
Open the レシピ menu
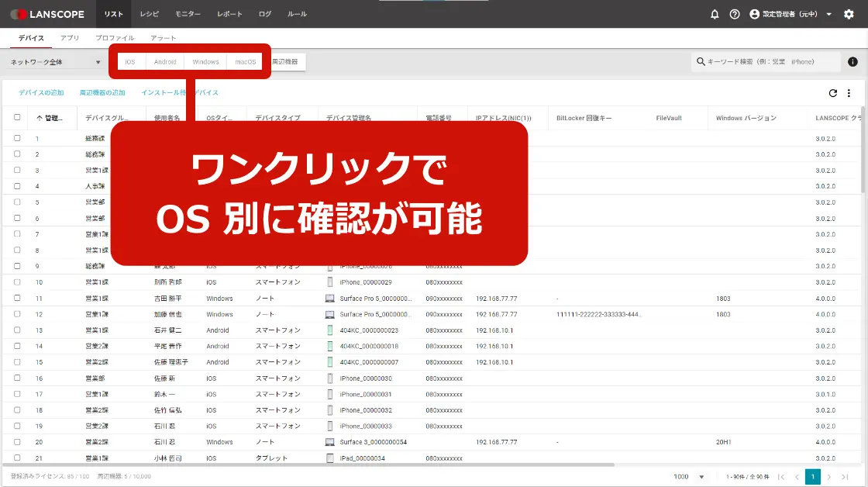pyautogui.click(x=149, y=15)
